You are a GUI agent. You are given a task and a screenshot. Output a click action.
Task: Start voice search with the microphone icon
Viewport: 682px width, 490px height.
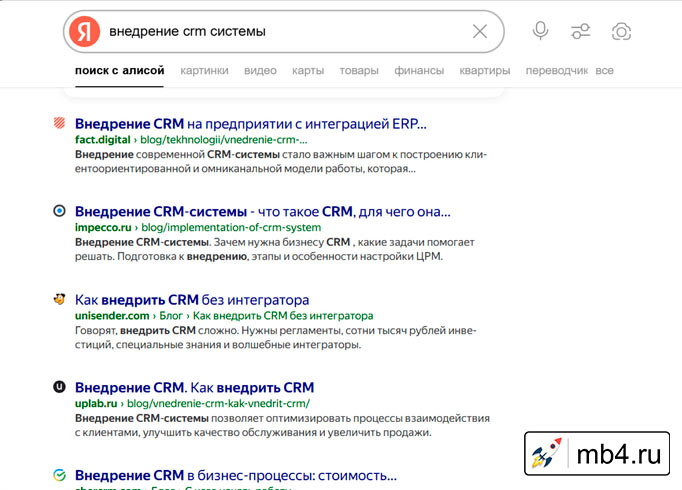tap(541, 31)
